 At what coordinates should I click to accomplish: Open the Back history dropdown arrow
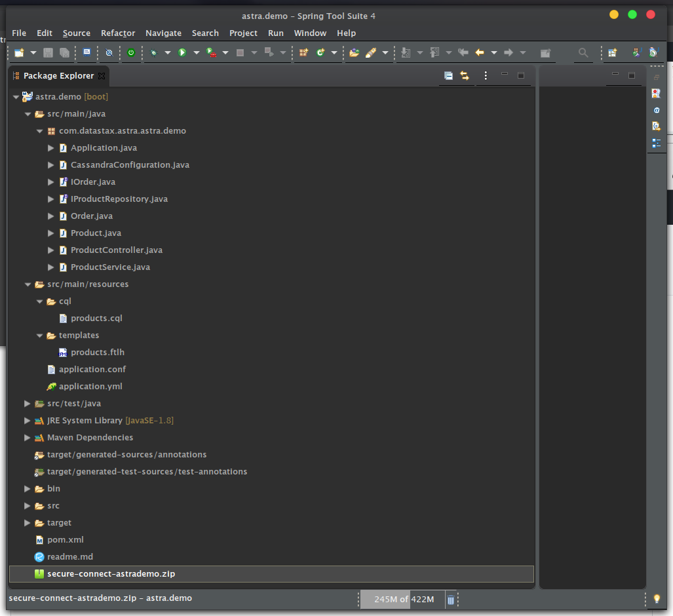click(x=494, y=53)
